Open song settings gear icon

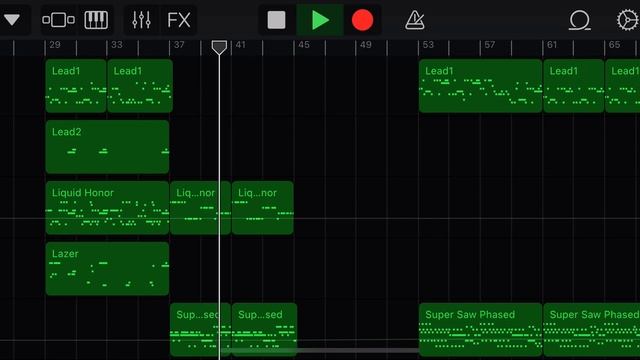point(627,20)
